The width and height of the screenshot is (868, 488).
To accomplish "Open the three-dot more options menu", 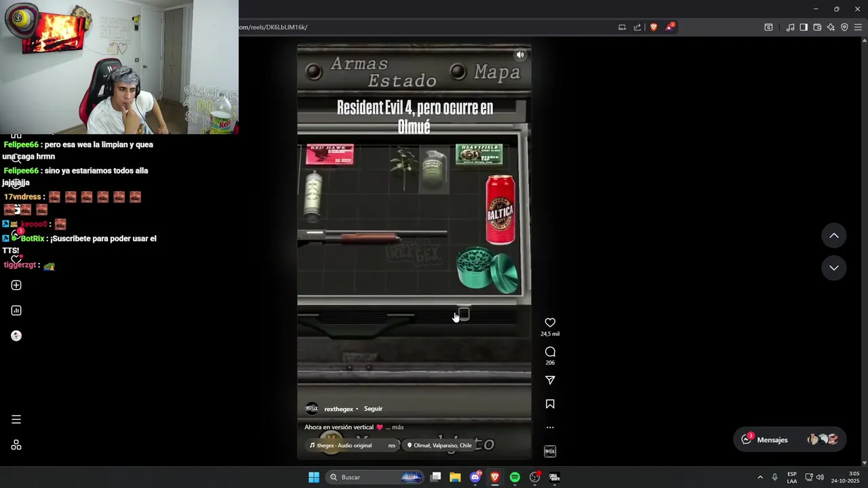I will (550, 428).
